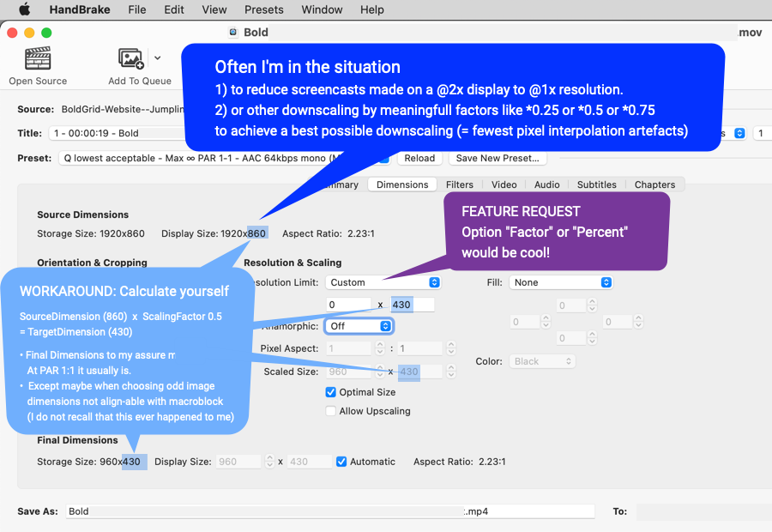Select the Audio tab
This screenshot has height=532, width=772.
[546, 184]
